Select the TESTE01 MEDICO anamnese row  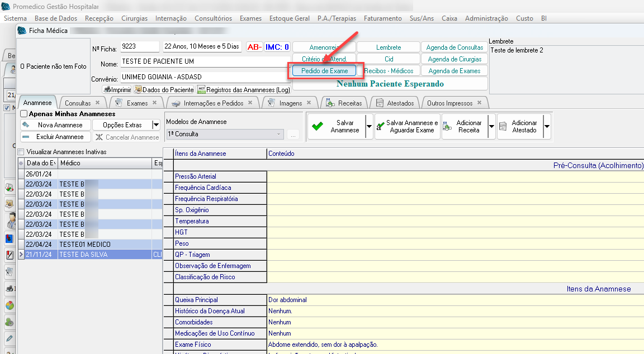coord(84,245)
